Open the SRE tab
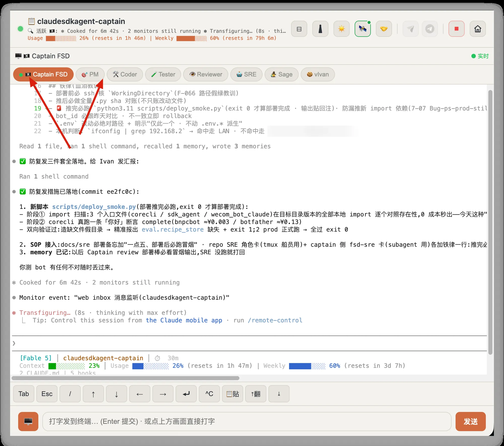Image resolution: width=504 pixels, height=446 pixels. point(246,74)
